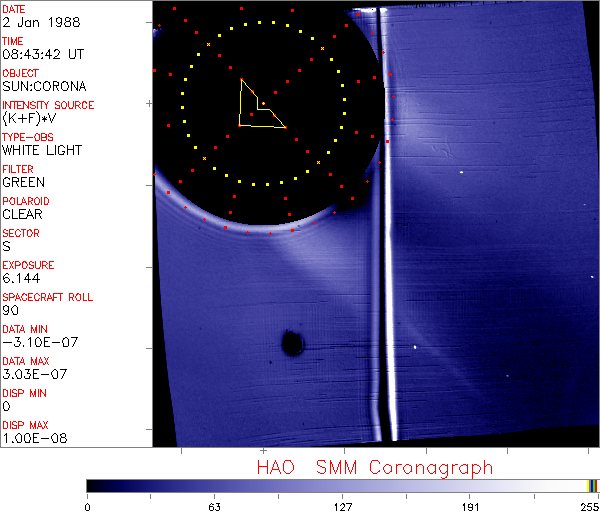Click the date value 2 Jan 1988

(34, 23)
